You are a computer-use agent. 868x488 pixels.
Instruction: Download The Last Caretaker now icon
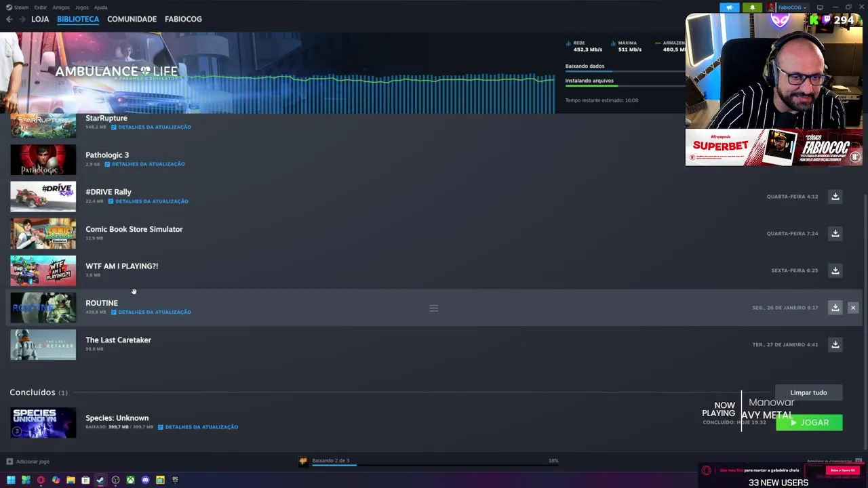coord(835,344)
